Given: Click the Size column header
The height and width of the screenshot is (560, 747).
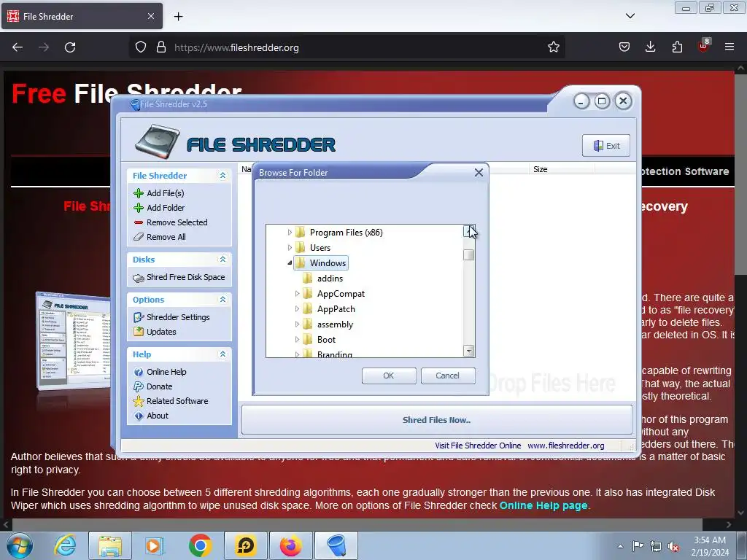Looking at the screenshot, I should [x=561, y=169].
